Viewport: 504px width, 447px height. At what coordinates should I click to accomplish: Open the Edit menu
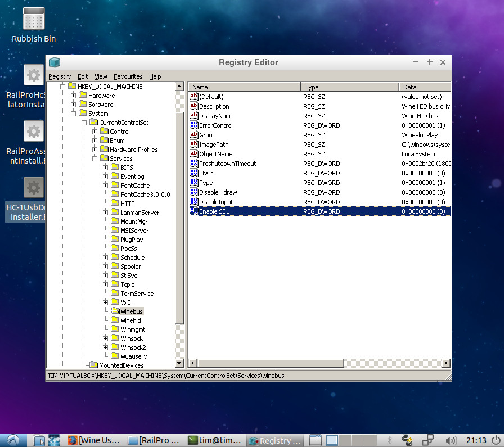[83, 76]
